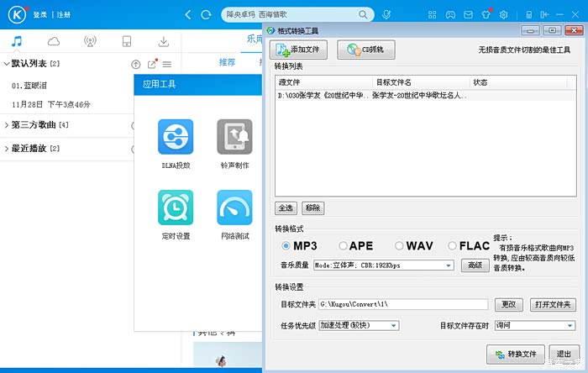Open the DLNA投放 tool

click(176, 137)
